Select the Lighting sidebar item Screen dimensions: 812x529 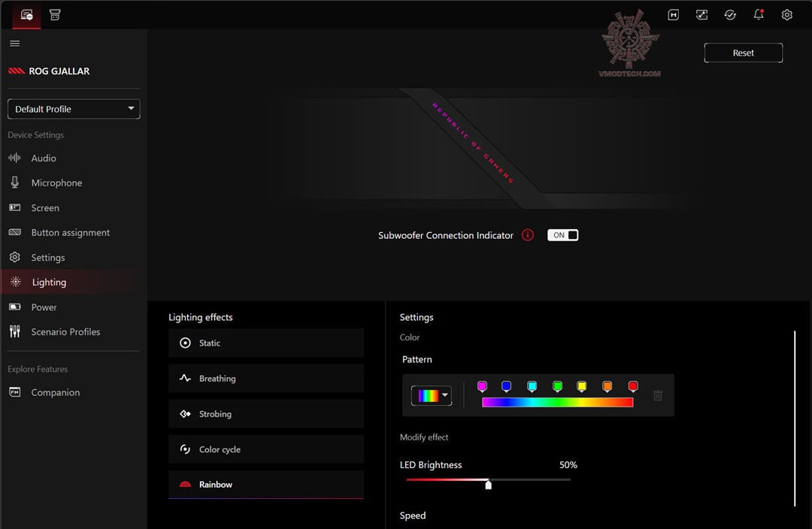pos(74,282)
